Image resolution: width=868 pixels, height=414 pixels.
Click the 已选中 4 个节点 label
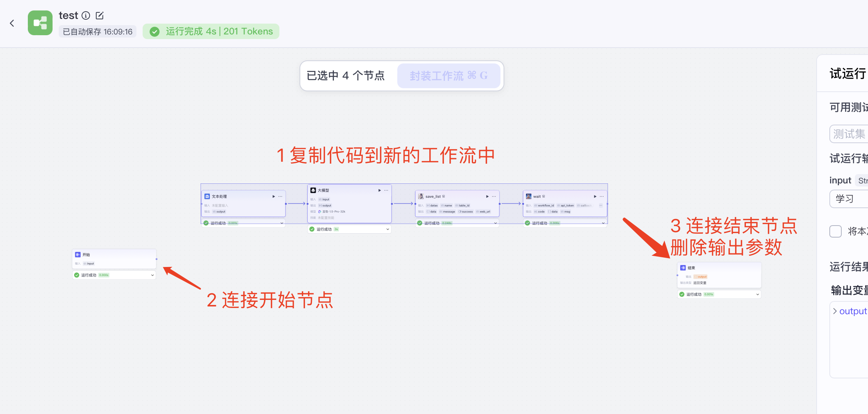[x=345, y=76]
